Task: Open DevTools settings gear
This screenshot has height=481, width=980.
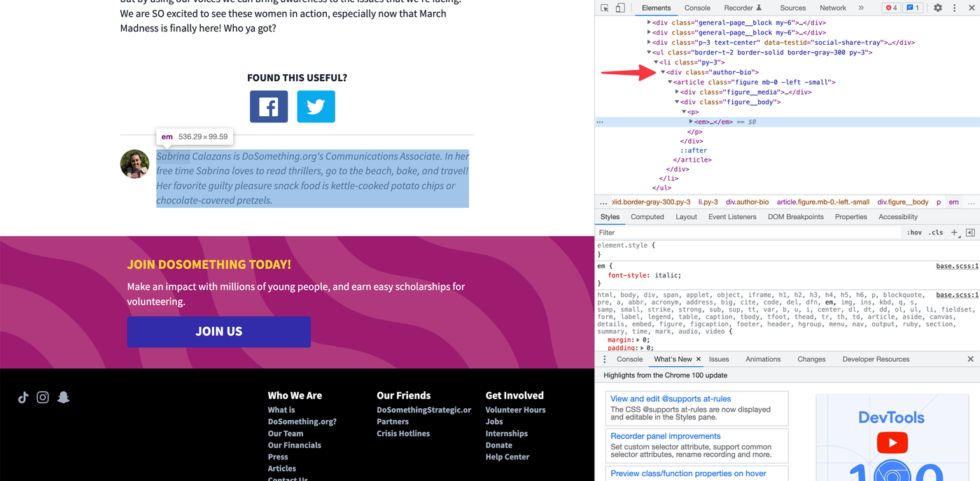Action: [938, 8]
